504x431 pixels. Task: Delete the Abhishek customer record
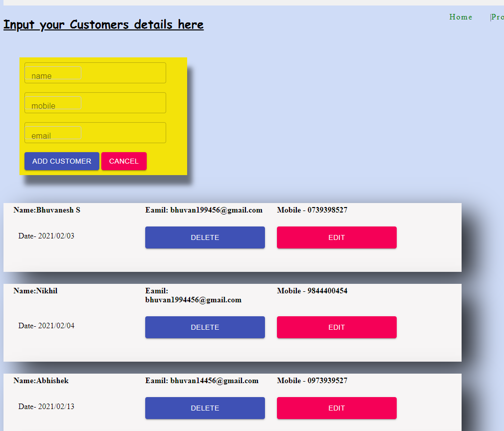205,408
